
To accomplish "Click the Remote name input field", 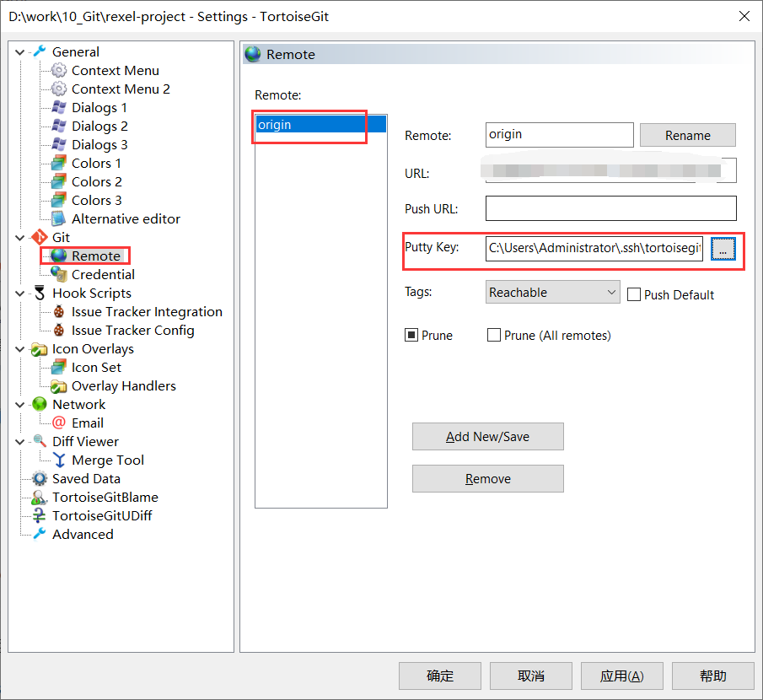I will pos(560,135).
